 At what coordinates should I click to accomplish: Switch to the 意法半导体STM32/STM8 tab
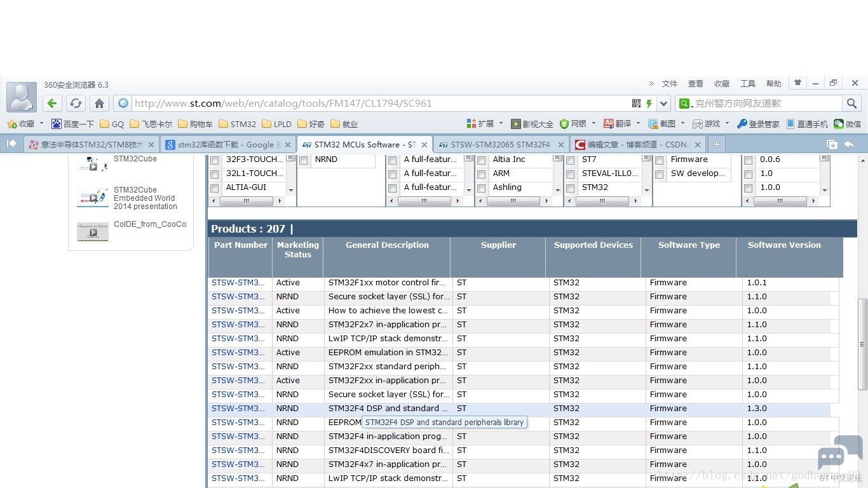pyautogui.click(x=91, y=144)
